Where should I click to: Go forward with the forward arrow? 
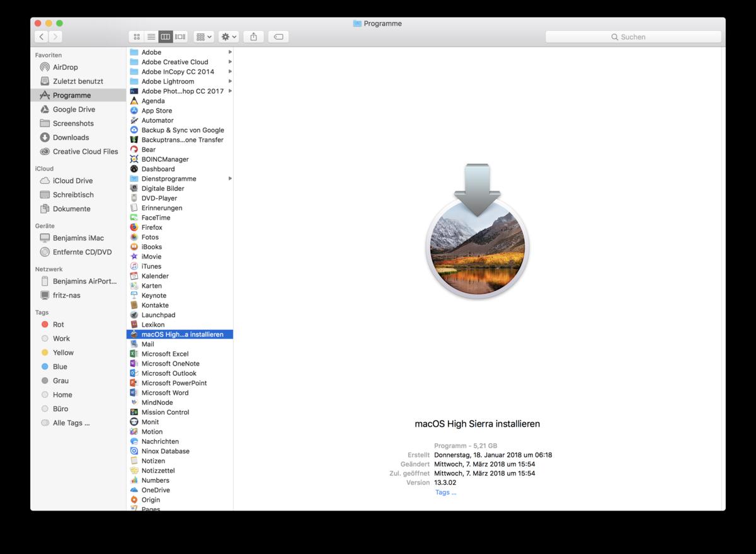point(55,37)
